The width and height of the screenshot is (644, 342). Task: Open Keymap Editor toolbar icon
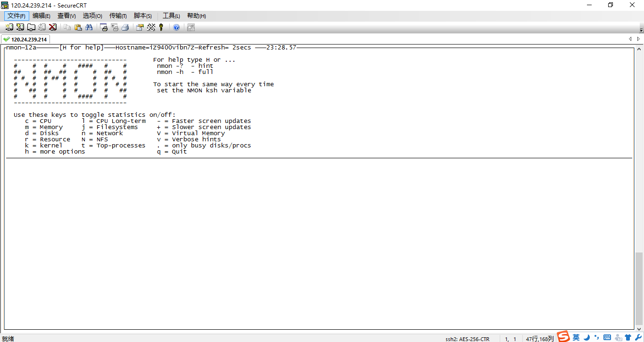tap(151, 27)
